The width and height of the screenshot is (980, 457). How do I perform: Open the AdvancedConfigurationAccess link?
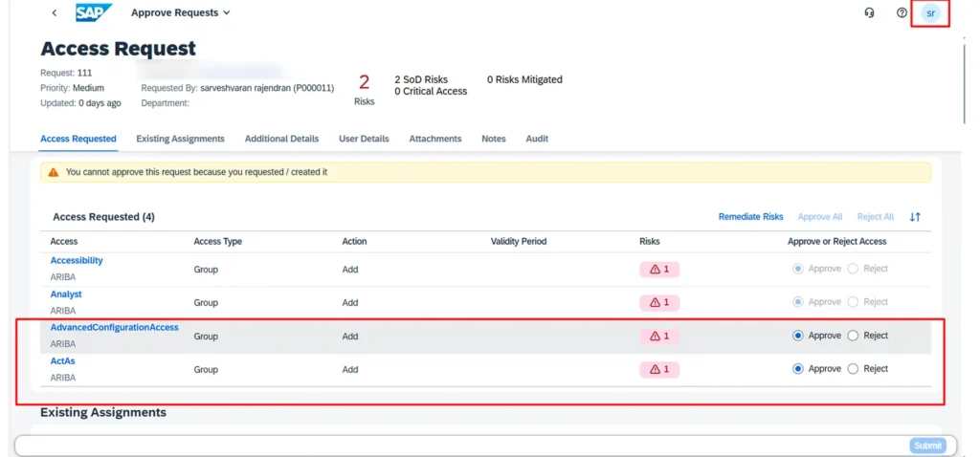tap(114, 328)
